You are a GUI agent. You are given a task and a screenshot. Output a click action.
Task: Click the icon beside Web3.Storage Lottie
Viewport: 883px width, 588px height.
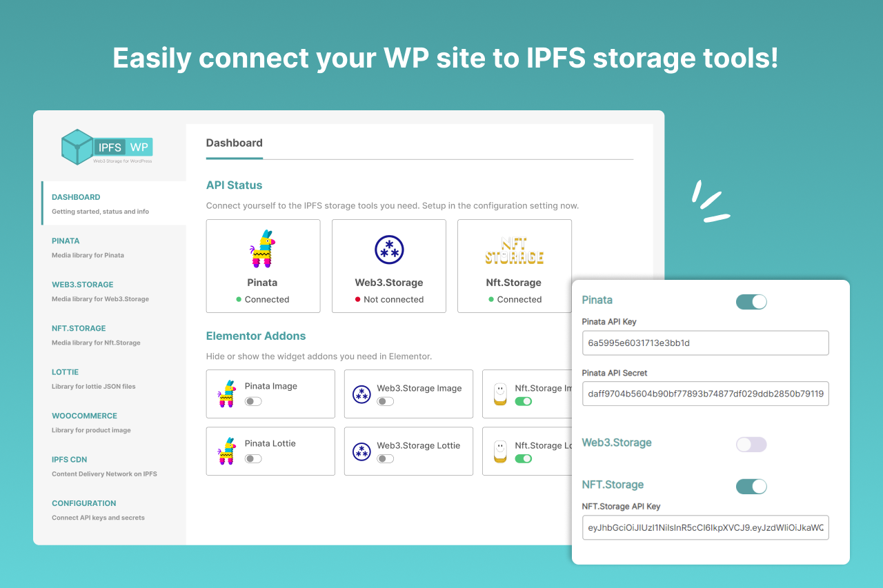pyautogui.click(x=361, y=451)
